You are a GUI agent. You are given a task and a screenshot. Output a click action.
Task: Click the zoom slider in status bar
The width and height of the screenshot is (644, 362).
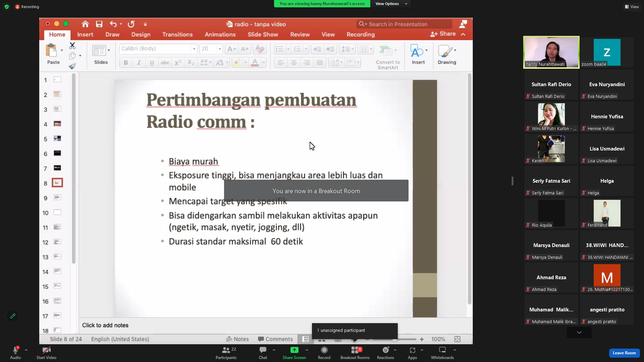coord(395,339)
